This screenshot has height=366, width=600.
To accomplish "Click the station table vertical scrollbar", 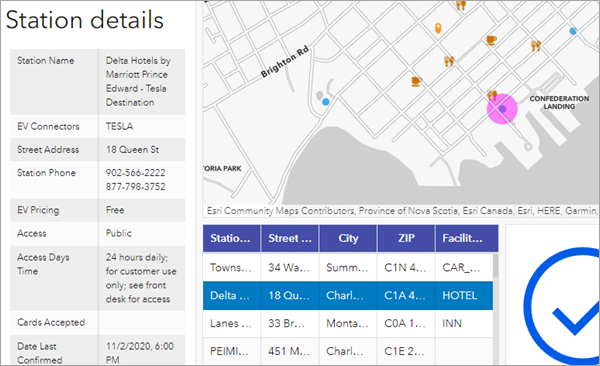I will coord(496,309).
